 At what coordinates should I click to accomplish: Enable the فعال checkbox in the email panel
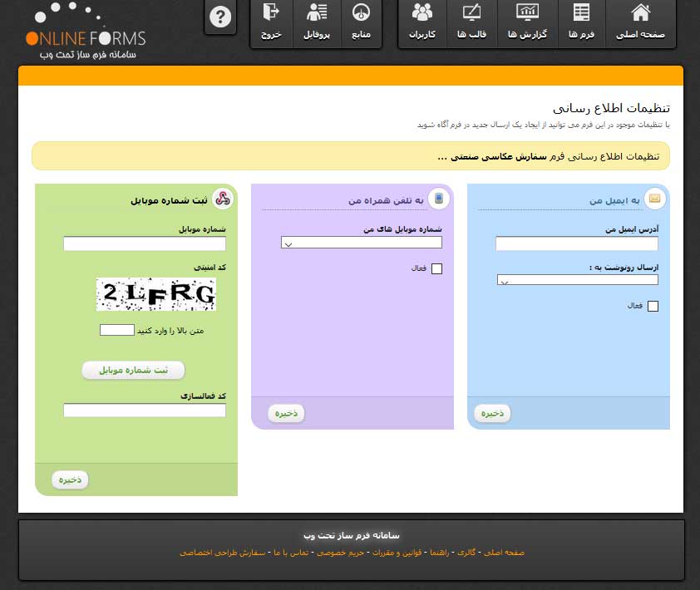[x=654, y=306]
